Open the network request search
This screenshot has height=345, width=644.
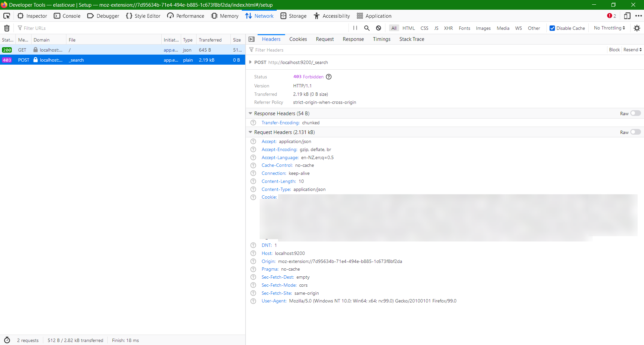[x=367, y=28]
